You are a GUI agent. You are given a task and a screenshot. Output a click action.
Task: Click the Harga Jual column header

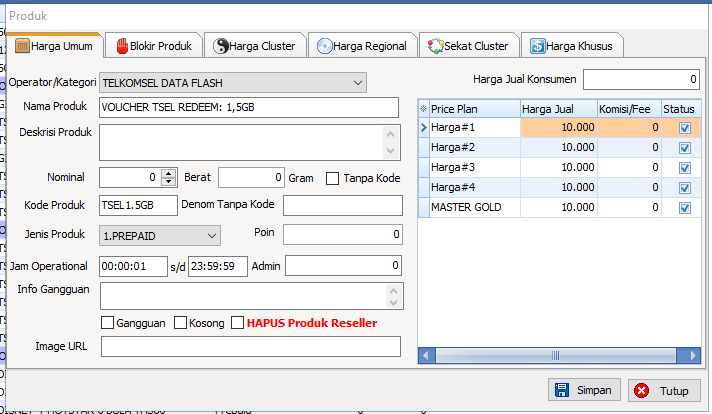(x=559, y=109)
